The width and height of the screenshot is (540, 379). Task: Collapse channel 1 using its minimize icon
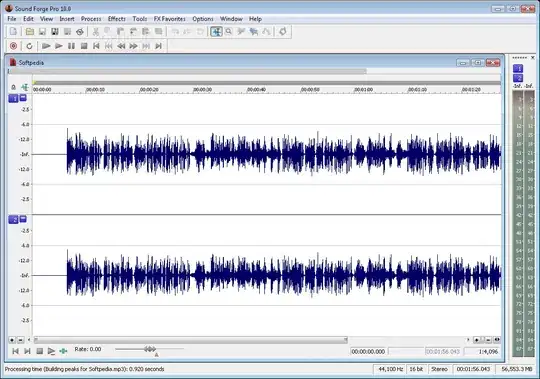click(23, 98)
